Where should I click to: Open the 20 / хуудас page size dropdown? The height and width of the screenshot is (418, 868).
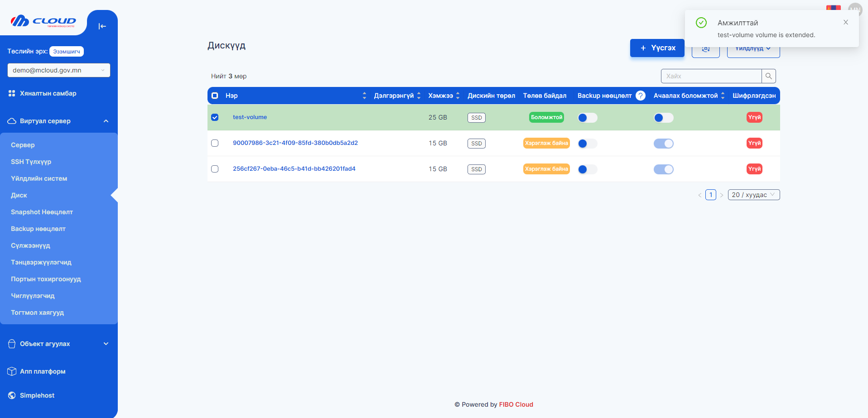[x=753, y=195]
